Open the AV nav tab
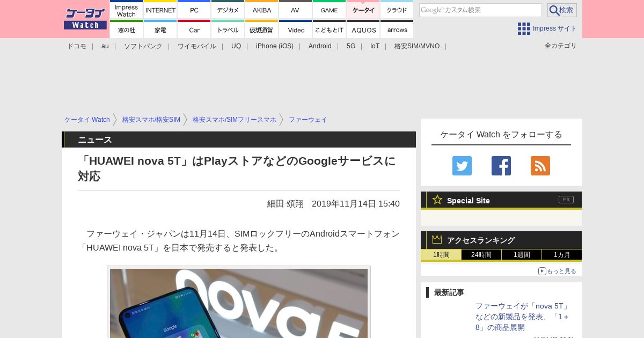 pos(296,10)
